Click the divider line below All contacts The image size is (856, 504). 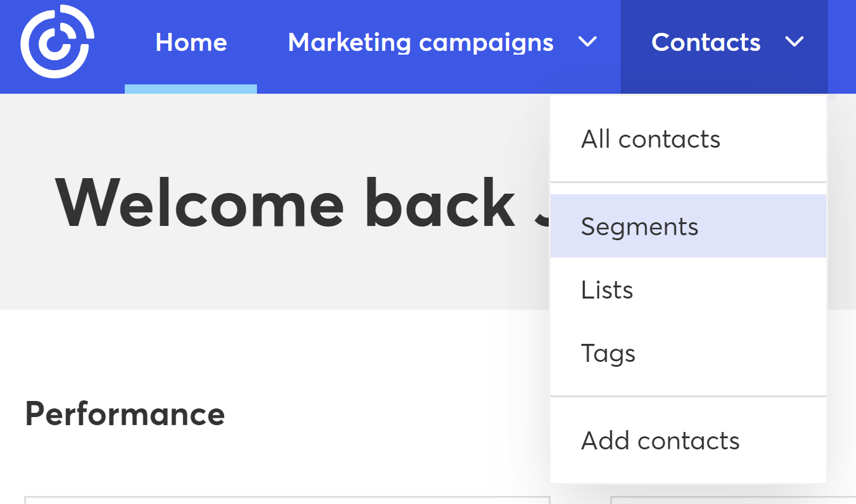pyautogui.click(x=688, y=182)
